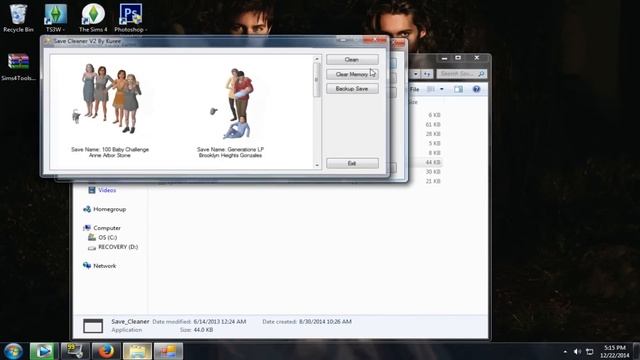Open the TS3W desktop shortcut
Image resolution: width=640 pixels, height=360 pixels.
tap(56, 18)
